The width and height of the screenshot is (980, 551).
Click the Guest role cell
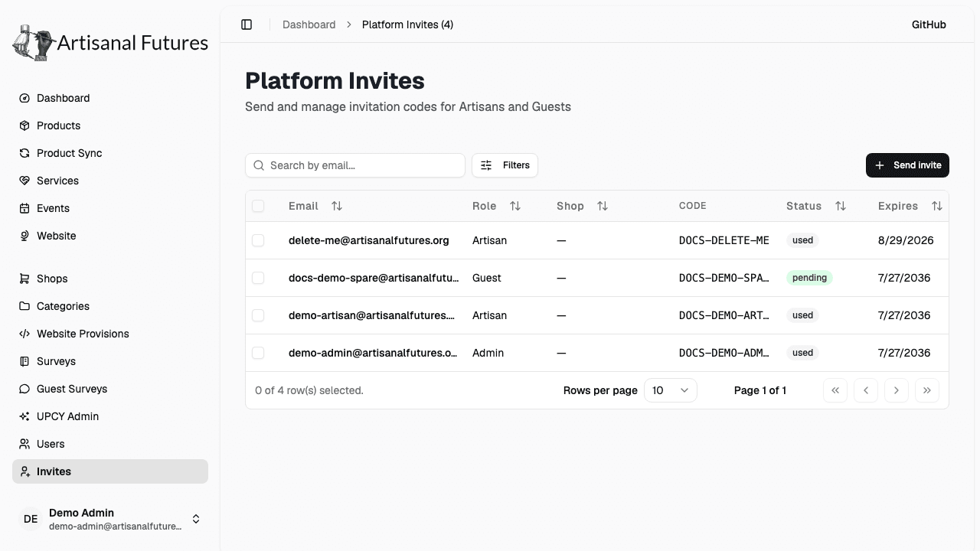click(x=487, y=278)
